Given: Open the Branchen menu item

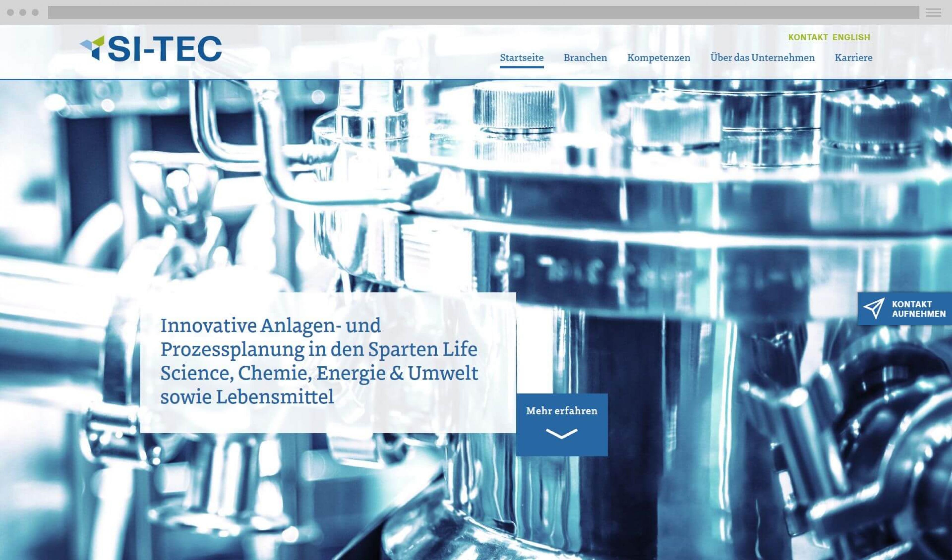Looking at the screenshot, I should (x=585, y=58).
